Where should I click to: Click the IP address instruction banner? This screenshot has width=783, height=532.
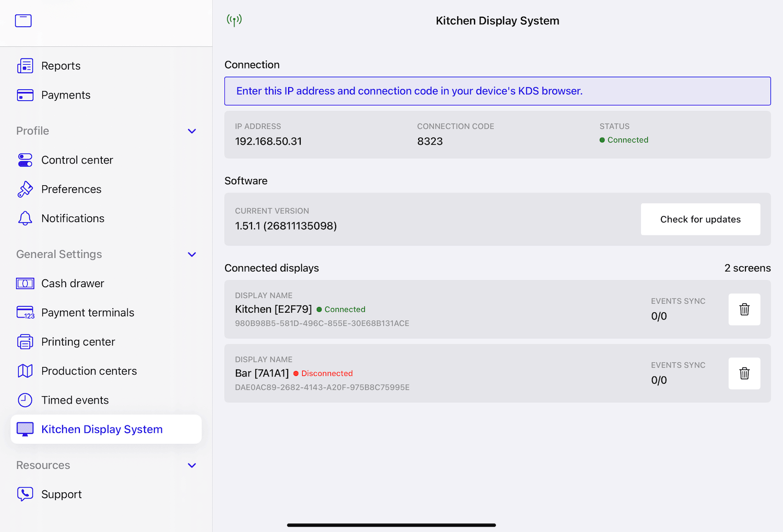497,91
